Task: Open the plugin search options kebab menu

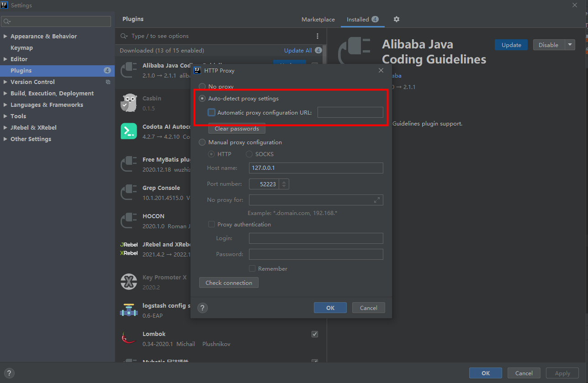Action: [x=318, y=36]
